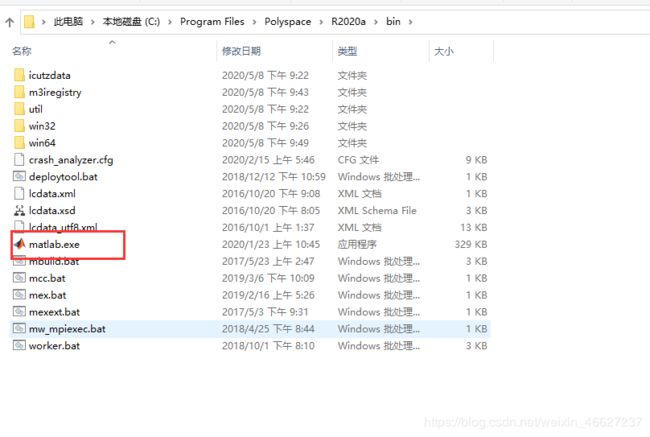Select the worker.bat file name
Image resolution: width=650 pixels, height=437 pixels.
(x=54, y=346)
